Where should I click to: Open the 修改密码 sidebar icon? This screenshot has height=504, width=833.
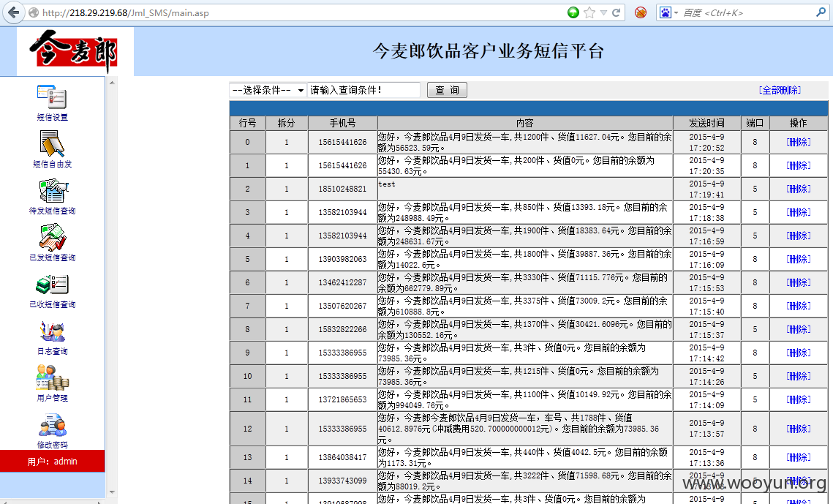tap(52, 426)
